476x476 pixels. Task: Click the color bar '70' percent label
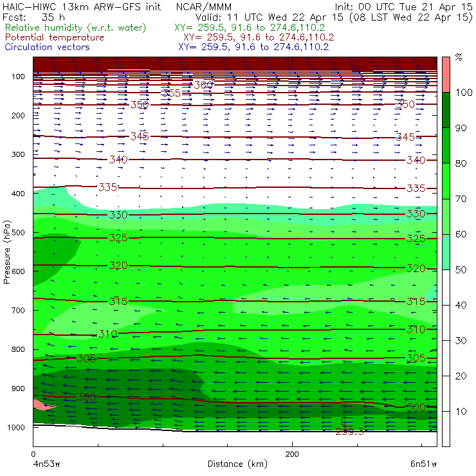pos(461,199)
